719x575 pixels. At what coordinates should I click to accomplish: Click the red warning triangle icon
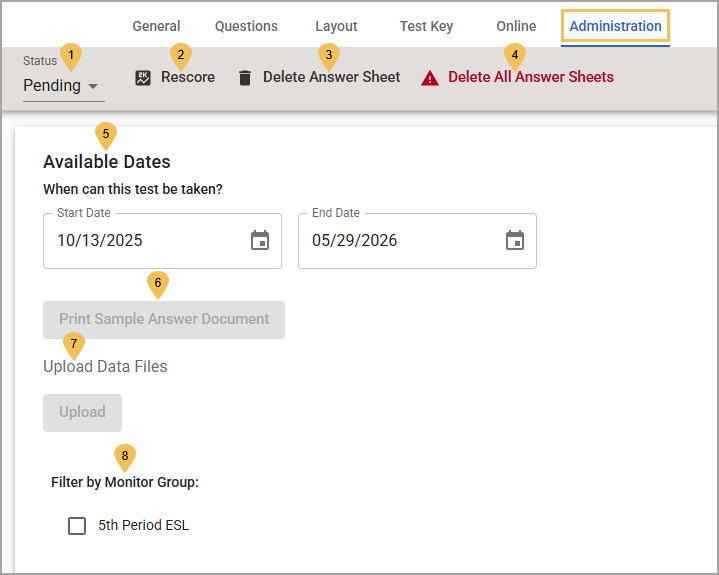point(430,78)
